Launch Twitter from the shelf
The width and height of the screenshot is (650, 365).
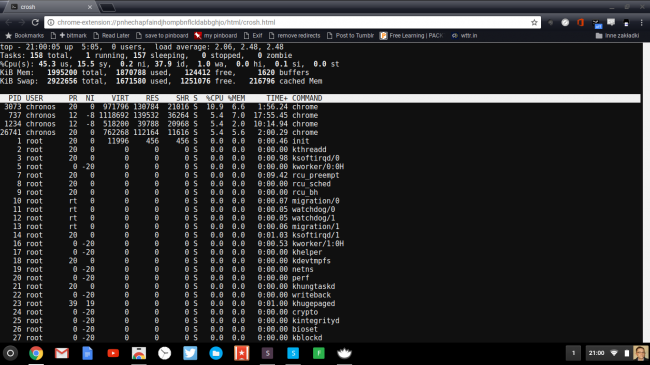click(190, 353)
